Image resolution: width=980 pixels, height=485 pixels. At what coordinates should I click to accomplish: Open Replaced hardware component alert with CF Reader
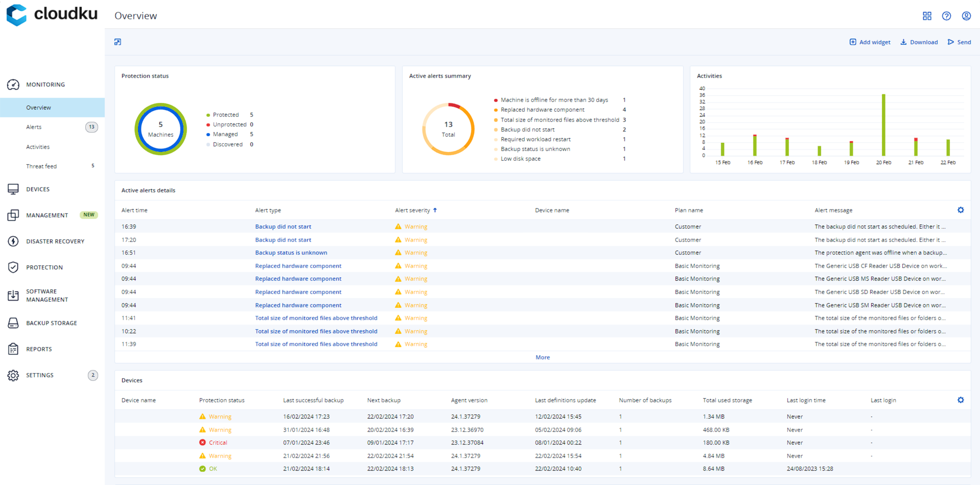[298, 266]
